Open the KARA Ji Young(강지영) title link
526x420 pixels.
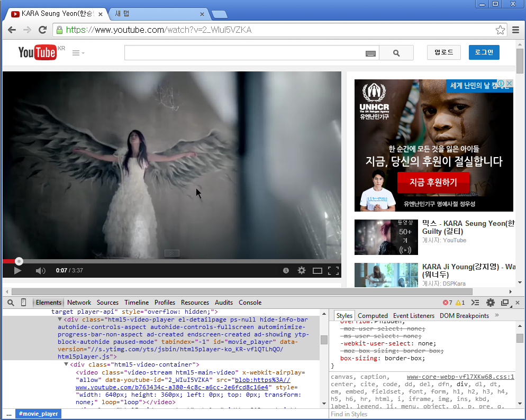(469, 270)
